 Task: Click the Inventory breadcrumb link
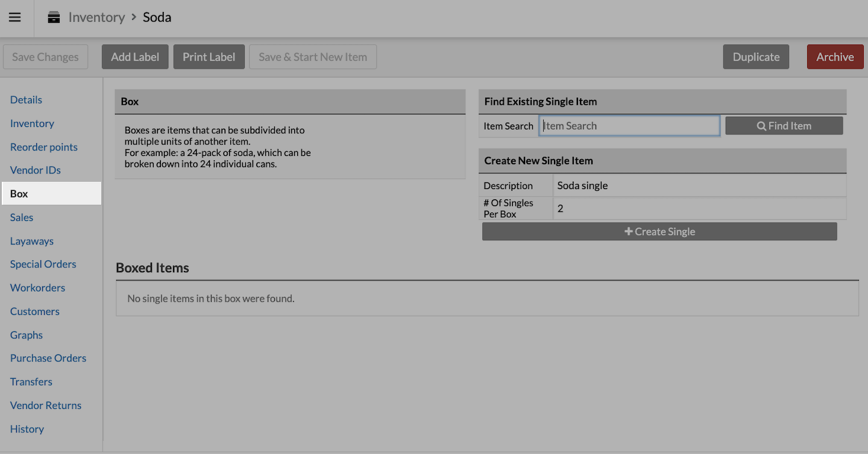[96, 17]
